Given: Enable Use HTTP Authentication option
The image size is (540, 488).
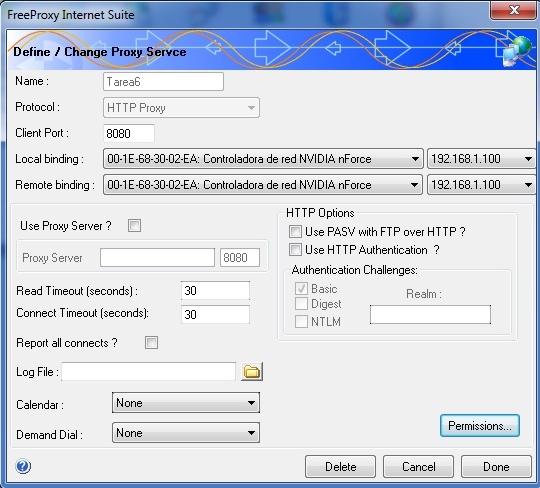Looking at the screenshot, I should (x=295, y=249).
